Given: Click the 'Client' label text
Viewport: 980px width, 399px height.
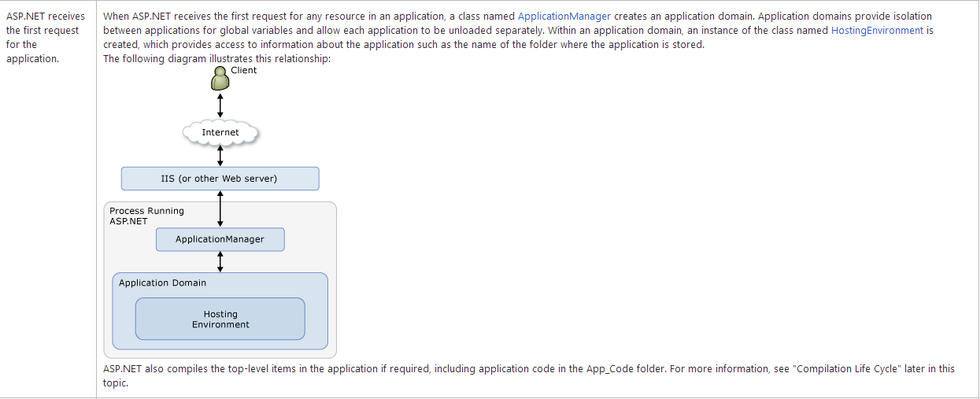Looking at the screenshot, I should click(244, 70).
